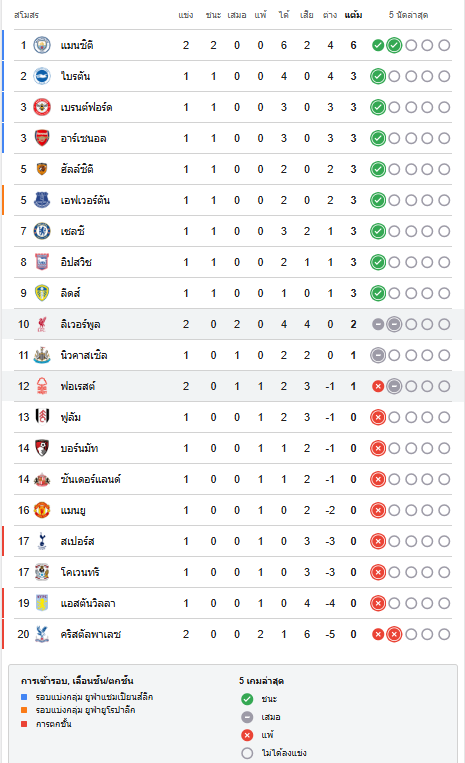Open the เอฟเวอร์ตัน team link

point(85,200)
